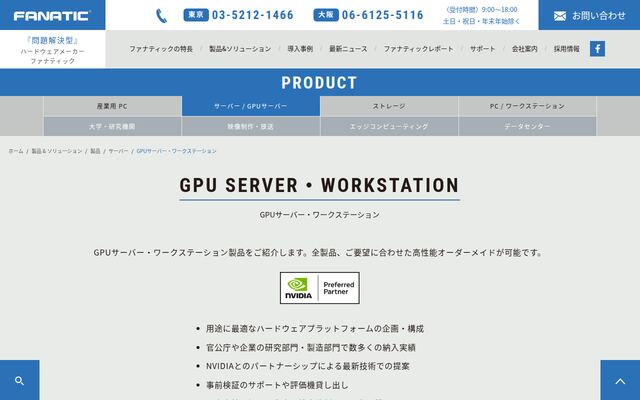The image size is (640, 400).
Task: Go to サーバー breadcrumb link
Action: point(118,151)
